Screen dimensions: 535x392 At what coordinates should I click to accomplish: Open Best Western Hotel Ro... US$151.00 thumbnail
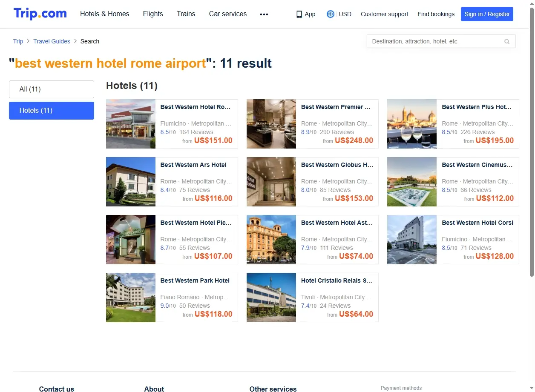131,124
